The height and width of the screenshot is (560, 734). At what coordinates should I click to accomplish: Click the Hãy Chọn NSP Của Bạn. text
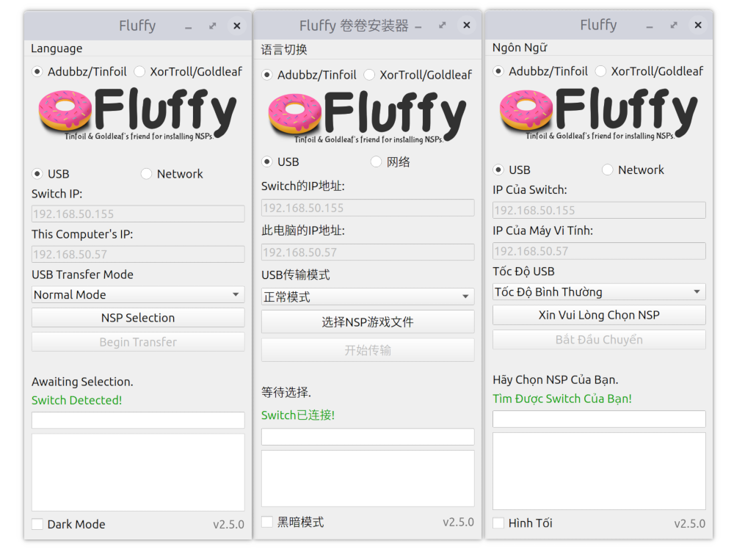pos(556,379)
